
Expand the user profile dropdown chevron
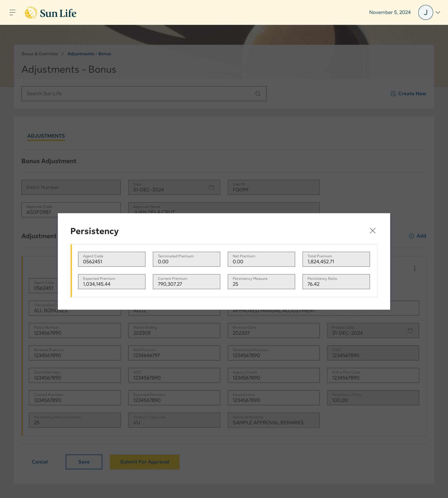pyautogui.click(x=438, y=12)
